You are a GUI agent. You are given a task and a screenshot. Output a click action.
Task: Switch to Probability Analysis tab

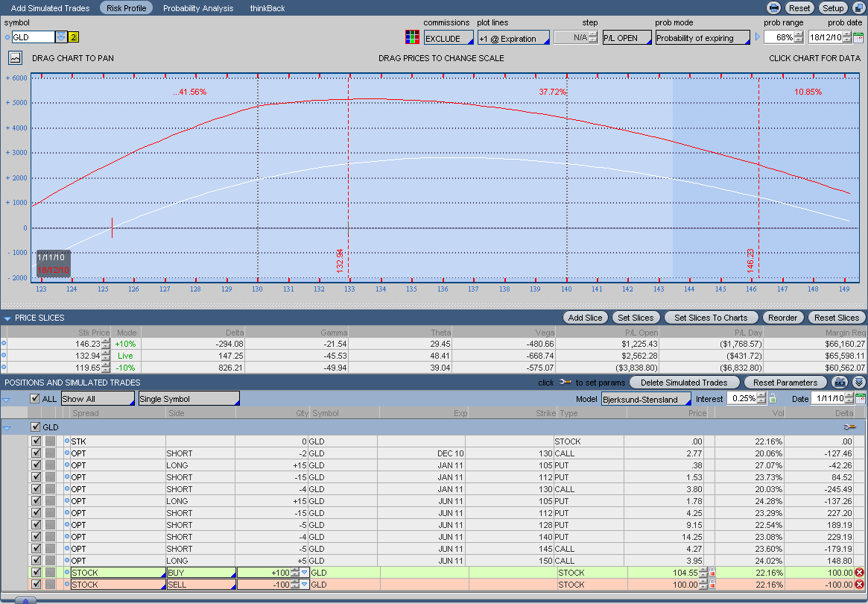(x=198, y=8)
